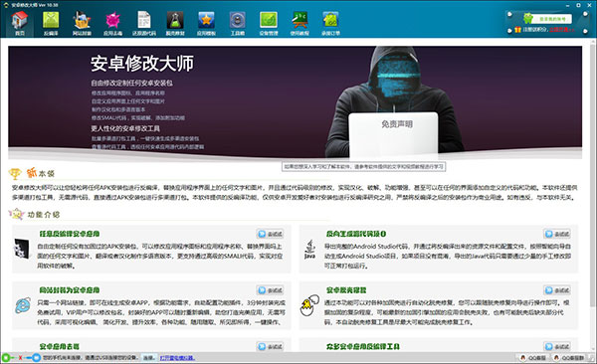The height and width of the screenshot is (364, 597).
Task: Open the shopping basket website packaging icon
Action: coord(82,23)
